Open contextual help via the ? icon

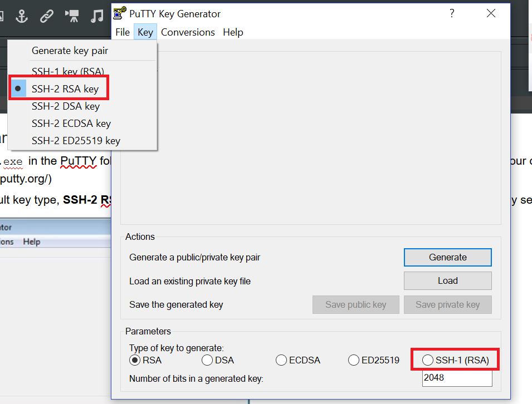452,13
